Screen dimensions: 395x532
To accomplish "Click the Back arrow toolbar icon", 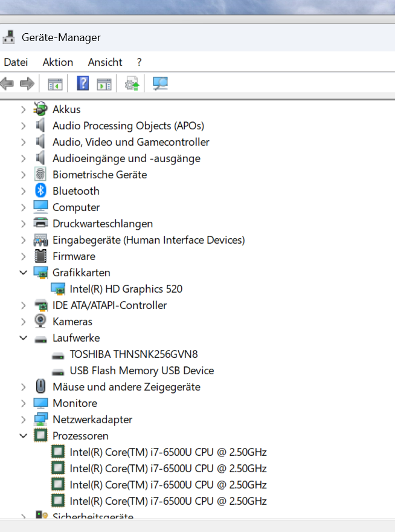I will click(7, 83).
